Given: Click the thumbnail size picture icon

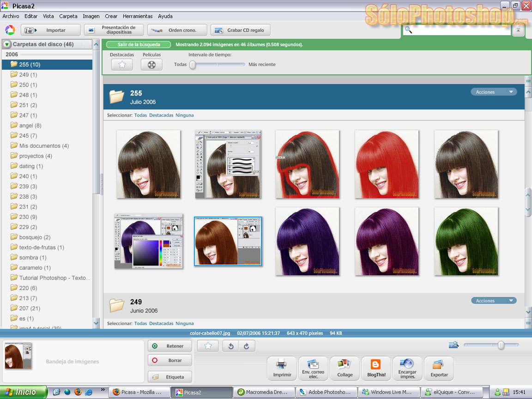Looking at the screenshot, I should 453,345.
